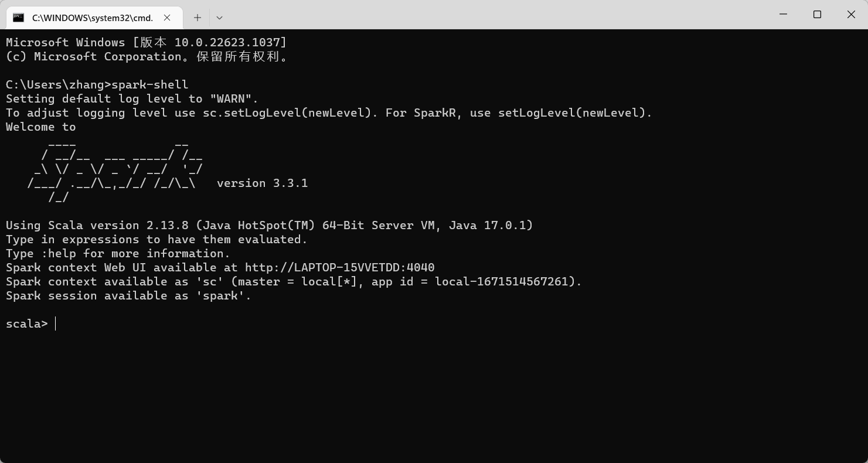Image resolution: width=868 pixels, height=463 pixels.
Task: Expand the new tab profile dropdown
Action: [219, 18]
